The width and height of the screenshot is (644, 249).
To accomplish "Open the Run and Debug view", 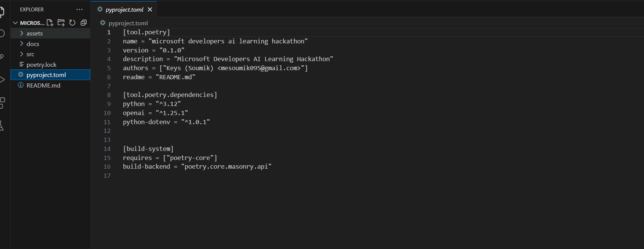I will pos(2,80).
